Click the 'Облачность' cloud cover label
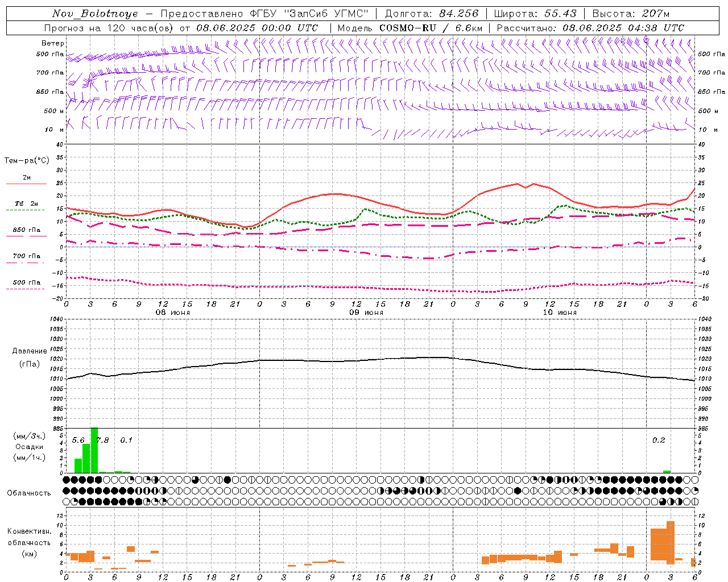Screen dimensions: 728x582 coord(29,493)
